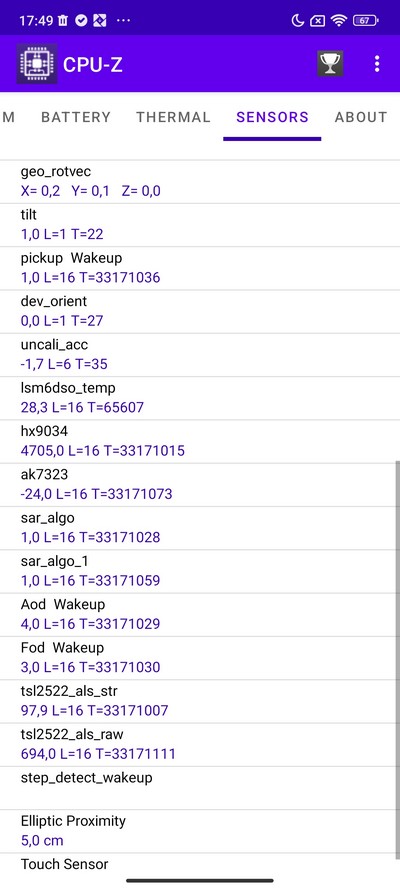The image size is (400, 889).
Task: Click the vertical scrollbar on the sensor list
Action: (397, 659)
